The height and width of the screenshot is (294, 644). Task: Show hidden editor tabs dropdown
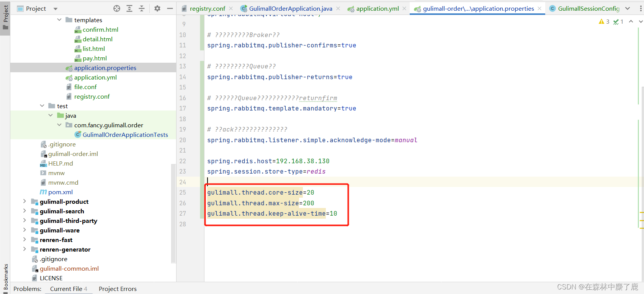click(x=628, y=8)
